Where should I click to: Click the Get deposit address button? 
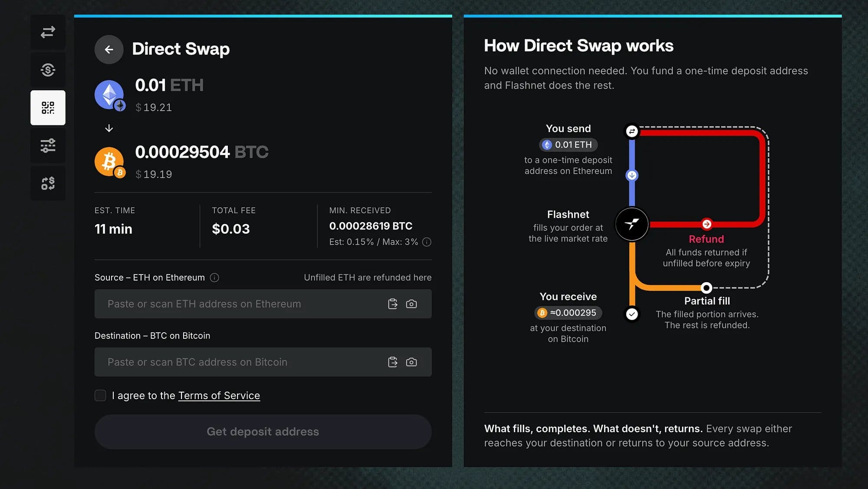pos(263,432)
